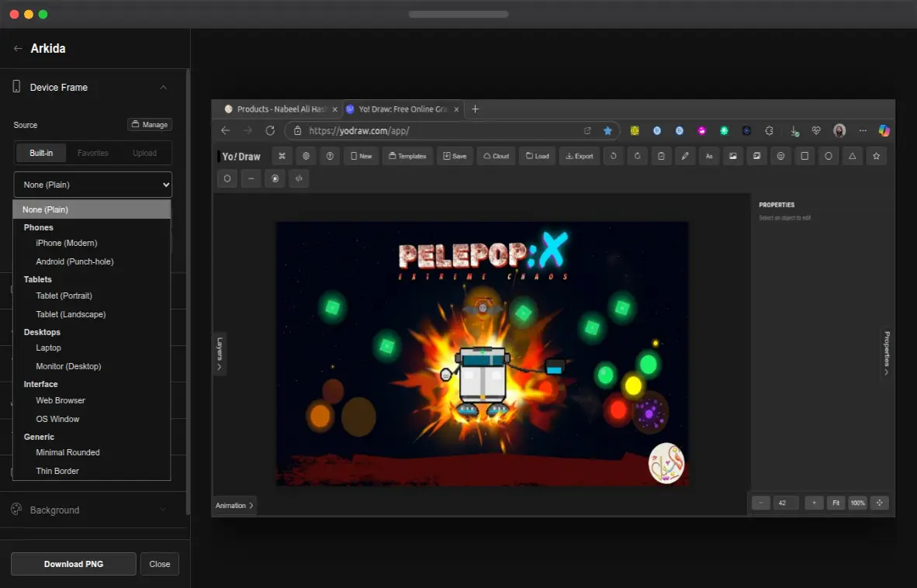Open the browser extensions puzzle icon
Viewport: 917px width, 588px height.
pos(769,131)
